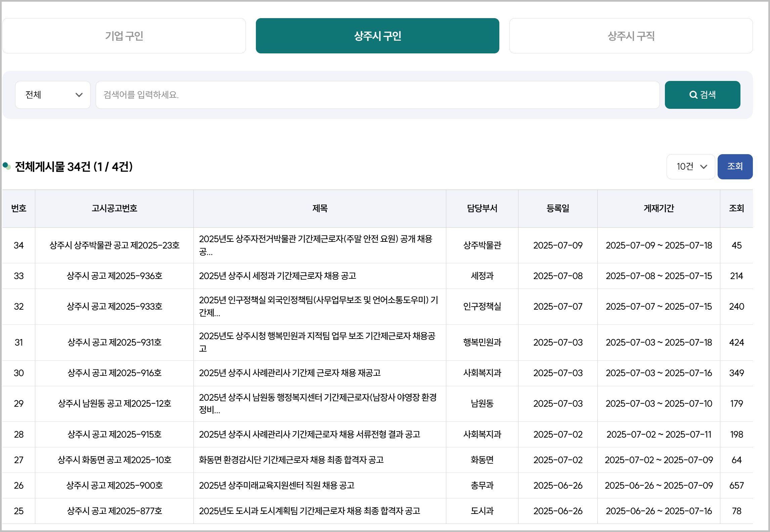Open 상주미래교육지원센터 직원 채용 공고

(x=277, y=485)
